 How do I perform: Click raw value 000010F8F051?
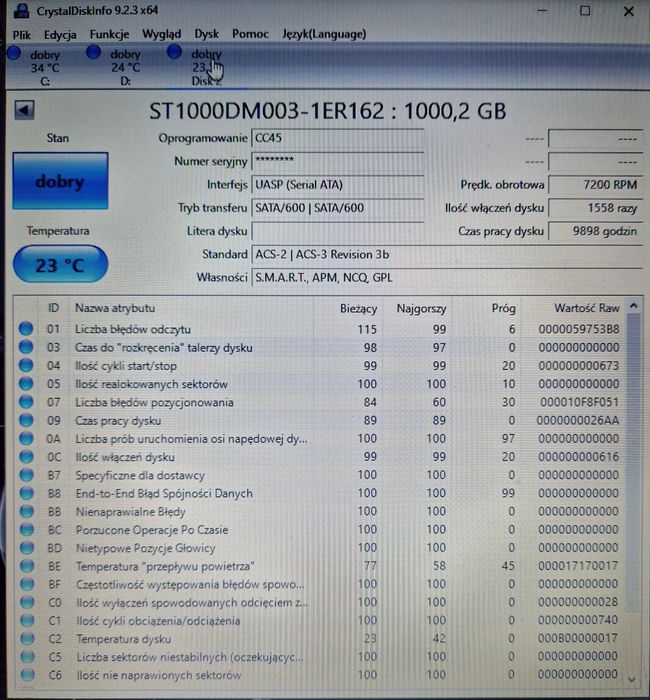pos(579,402)
